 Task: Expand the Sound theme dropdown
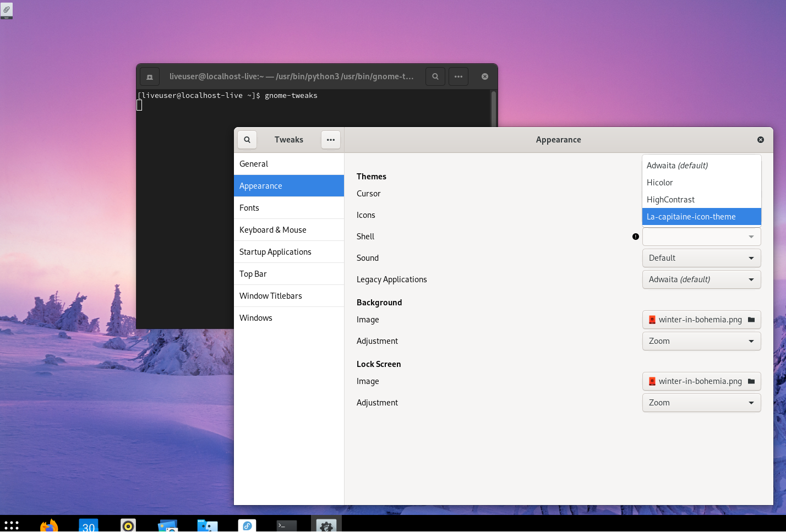[x=701, y=258]
